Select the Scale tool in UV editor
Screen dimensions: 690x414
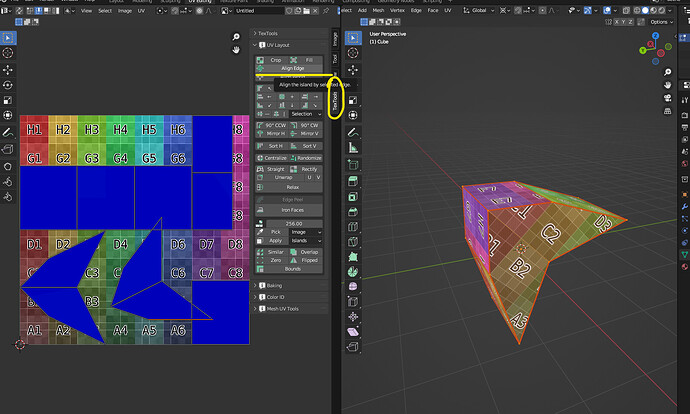(8, 100)
